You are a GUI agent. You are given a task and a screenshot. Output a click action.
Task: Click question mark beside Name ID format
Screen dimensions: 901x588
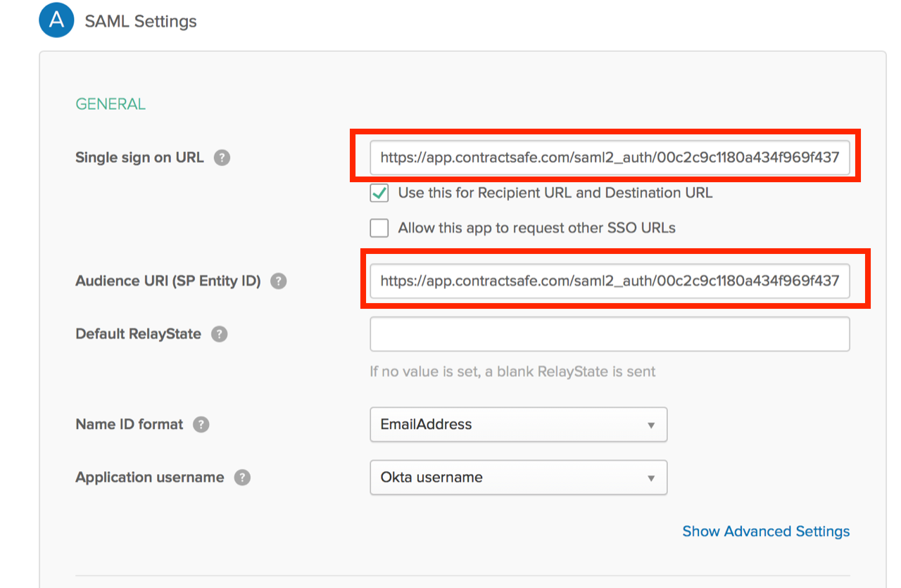click(x=201, y=425)
